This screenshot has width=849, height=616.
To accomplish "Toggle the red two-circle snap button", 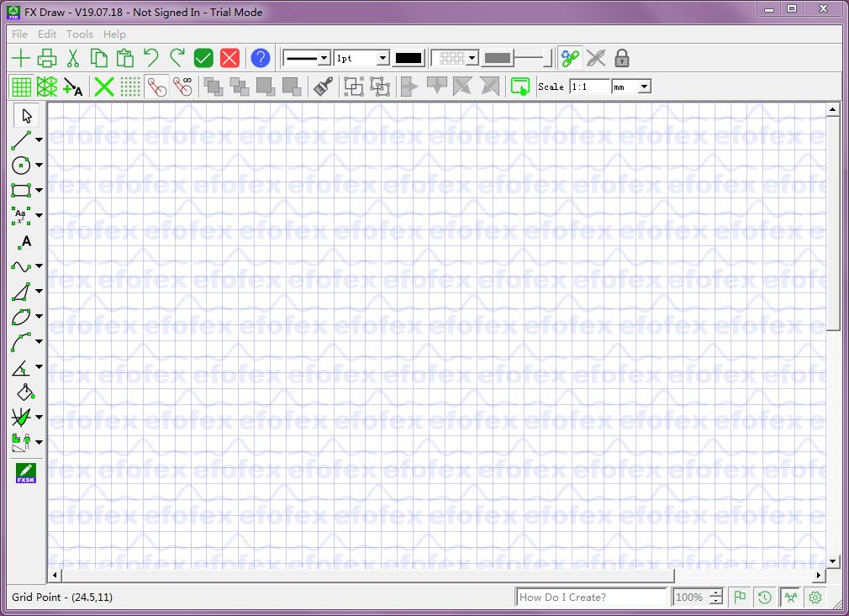I will [156, 87].
